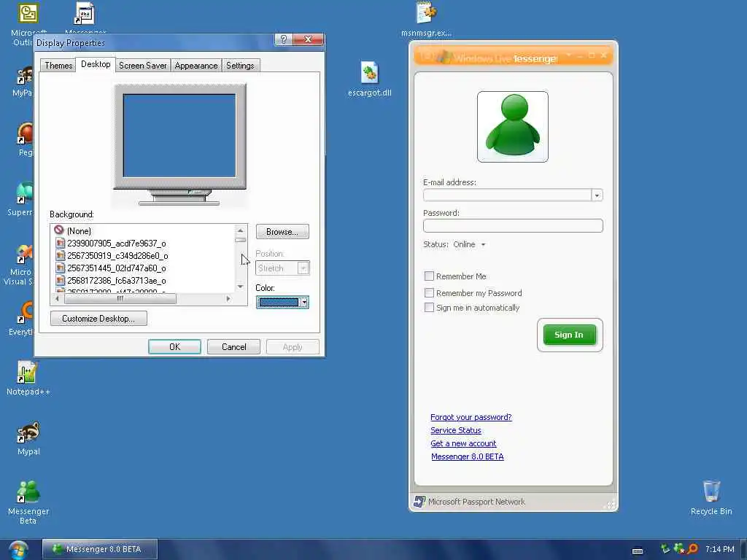This screenshot has height=560, width=747.
Task: Open the Online status dropdown
Action: tap(469, 244)
